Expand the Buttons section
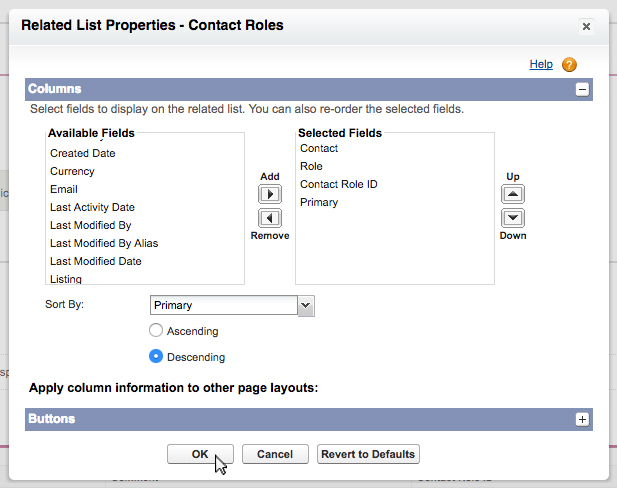 (582, 419)
